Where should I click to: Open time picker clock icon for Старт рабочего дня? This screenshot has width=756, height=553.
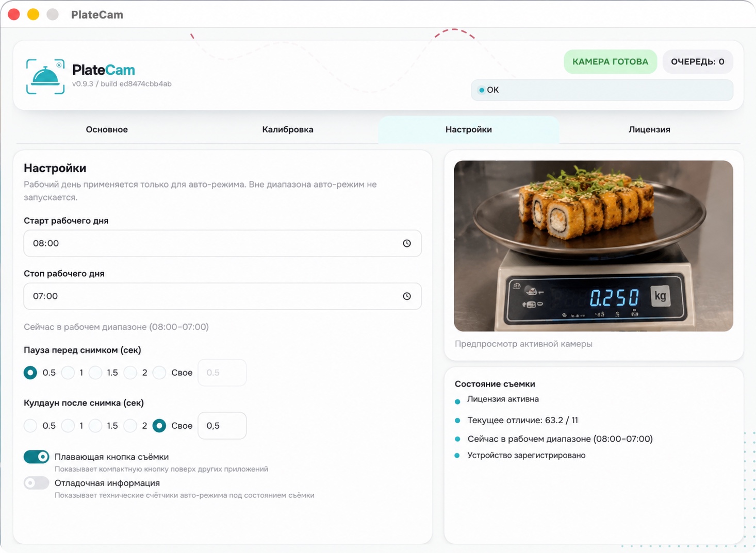407,243
